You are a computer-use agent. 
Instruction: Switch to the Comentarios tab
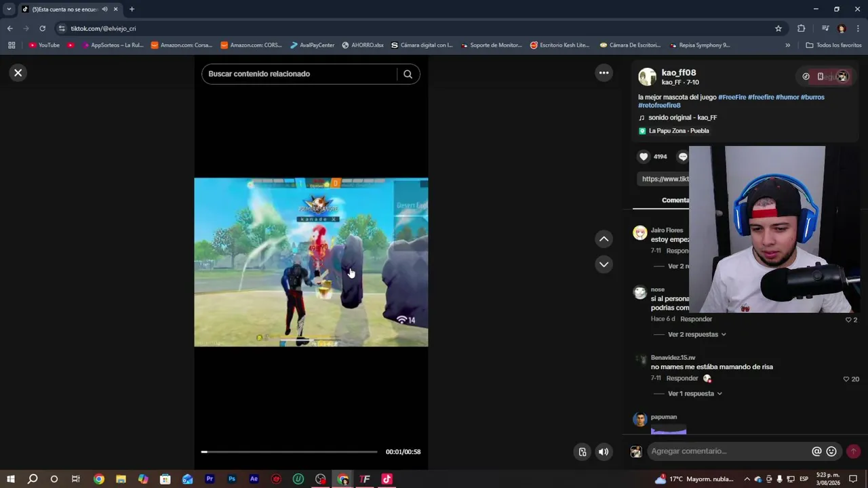click(x=675, y=201)
